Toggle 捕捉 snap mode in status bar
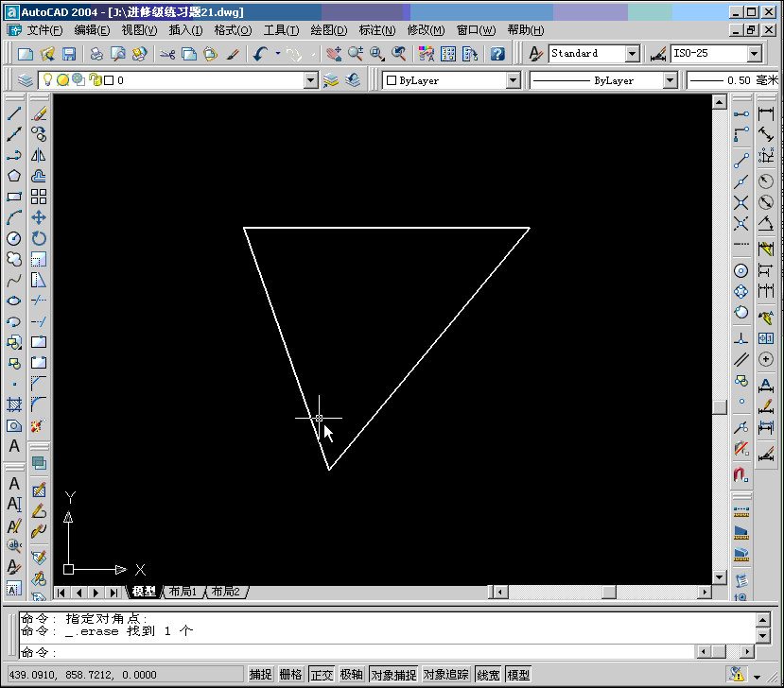Screen dimensions: 784x688 point(260,675)
